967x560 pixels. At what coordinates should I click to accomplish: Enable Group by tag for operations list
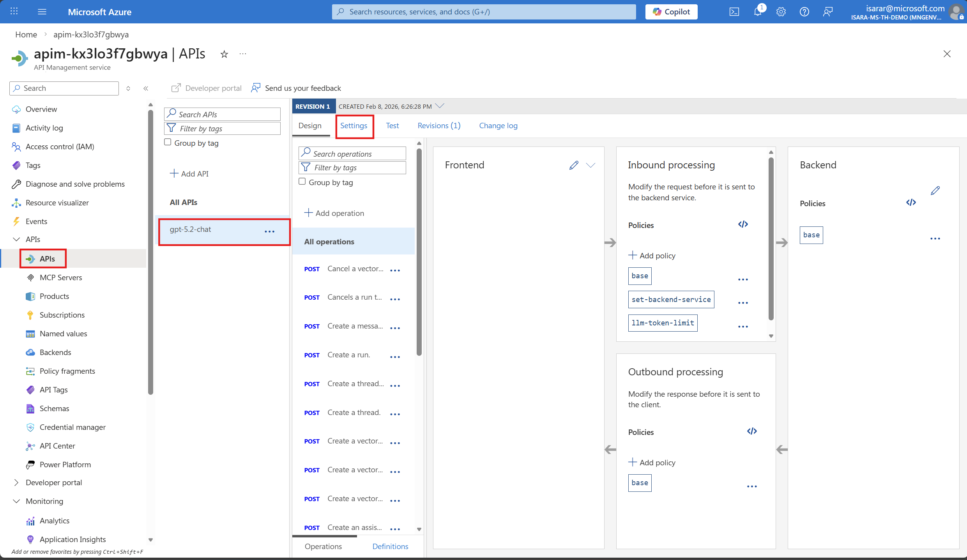click(x=302, y=182)
